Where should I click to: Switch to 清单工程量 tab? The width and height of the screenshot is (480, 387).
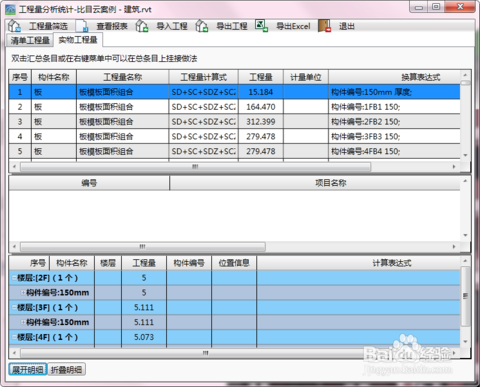click(x=30, y=40)
